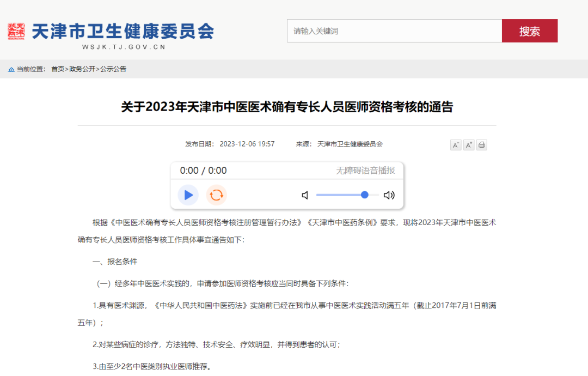
Task: Click the 无障碍语音播报 label
Action: click(365, 171)
